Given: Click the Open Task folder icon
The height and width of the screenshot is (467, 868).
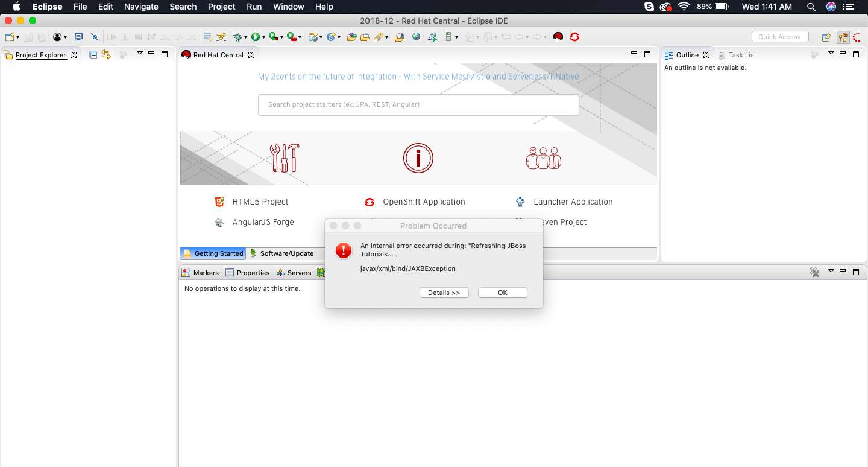Looking at the screenshot, I should (365, 37).
